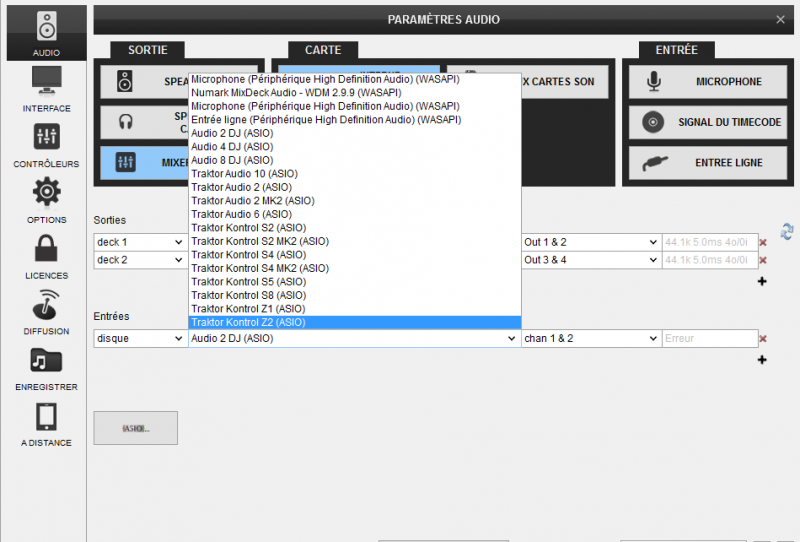Select Traktor Kontrol S5 (ASIO) from list

click(x=355, y=282)
